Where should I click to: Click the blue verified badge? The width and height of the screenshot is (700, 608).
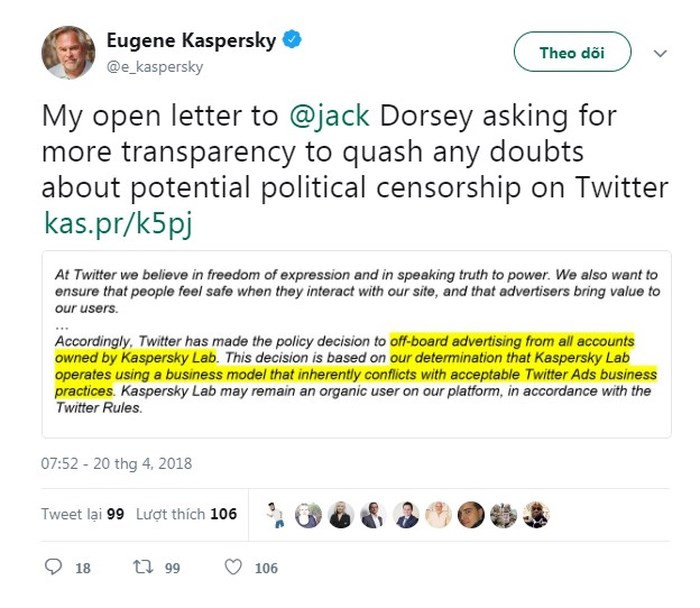point(292,41)
